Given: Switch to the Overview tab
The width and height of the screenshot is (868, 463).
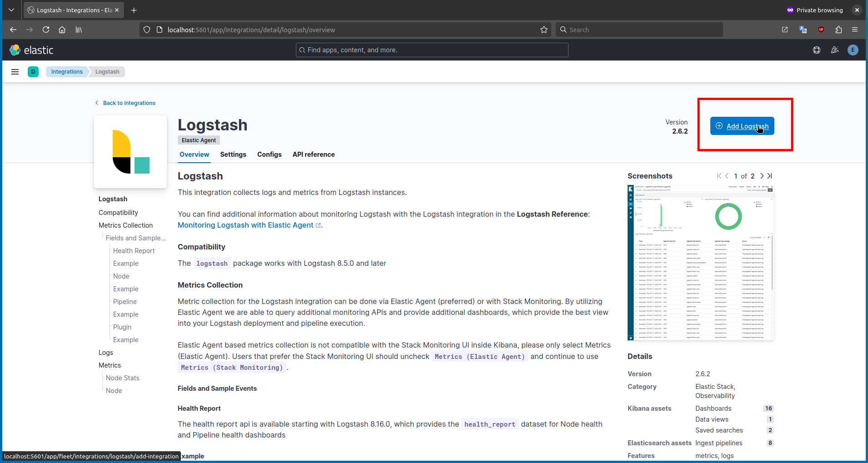Looking at the screenshot, I should pyautogui.click(x=194, y=154).
